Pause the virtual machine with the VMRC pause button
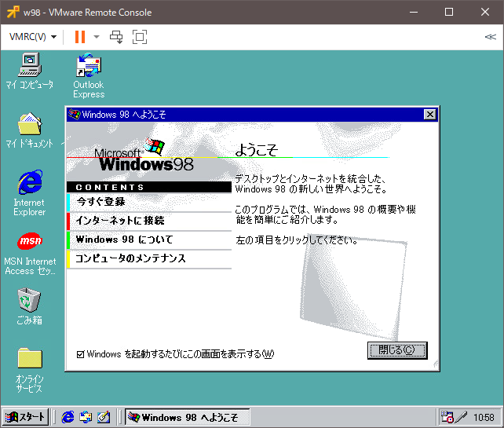Image resolution: width=504 pixels, height=428 pixels. pos(80,37)
